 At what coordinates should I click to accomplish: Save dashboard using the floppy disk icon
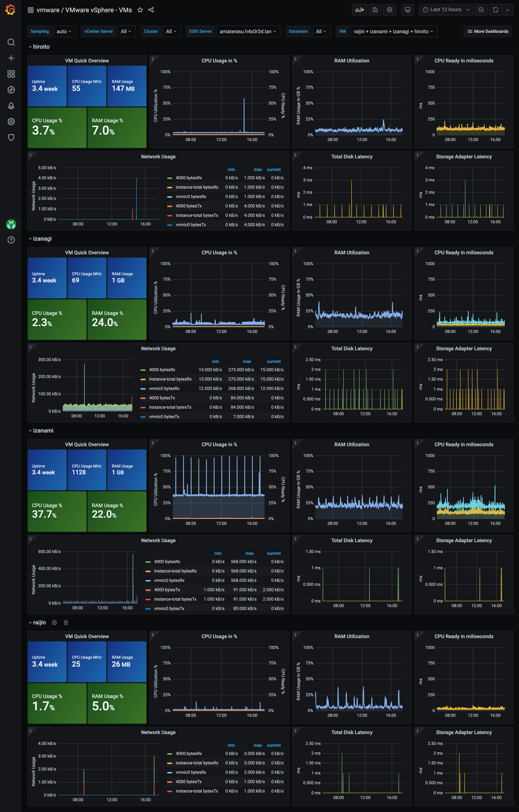pyautogui.click(x=375, y=10)
